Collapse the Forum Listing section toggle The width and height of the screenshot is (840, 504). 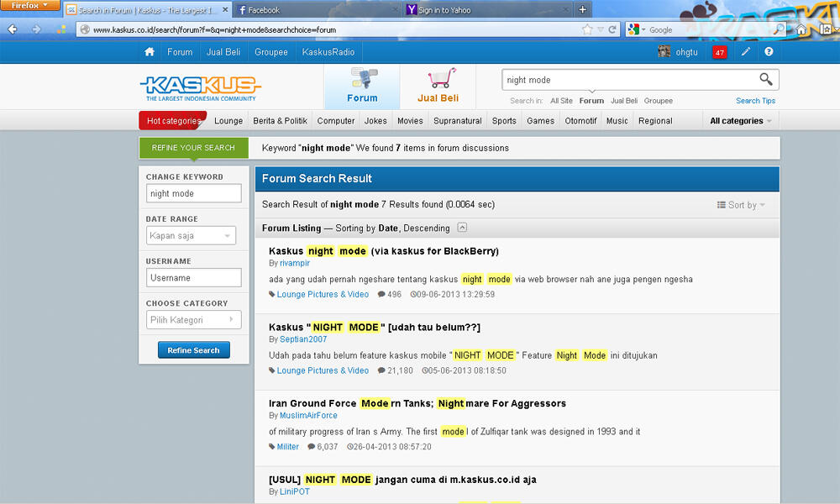(x=462, y=228)
